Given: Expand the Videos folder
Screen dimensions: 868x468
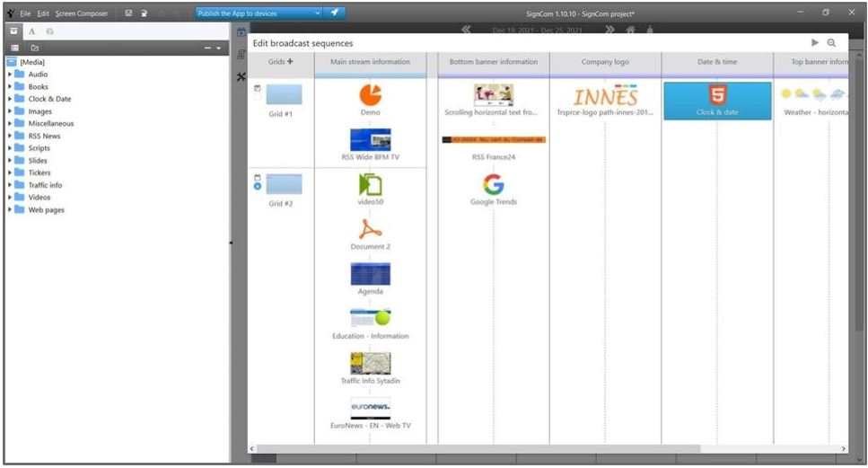Looking at the screenshot, I should click(9, 197).
